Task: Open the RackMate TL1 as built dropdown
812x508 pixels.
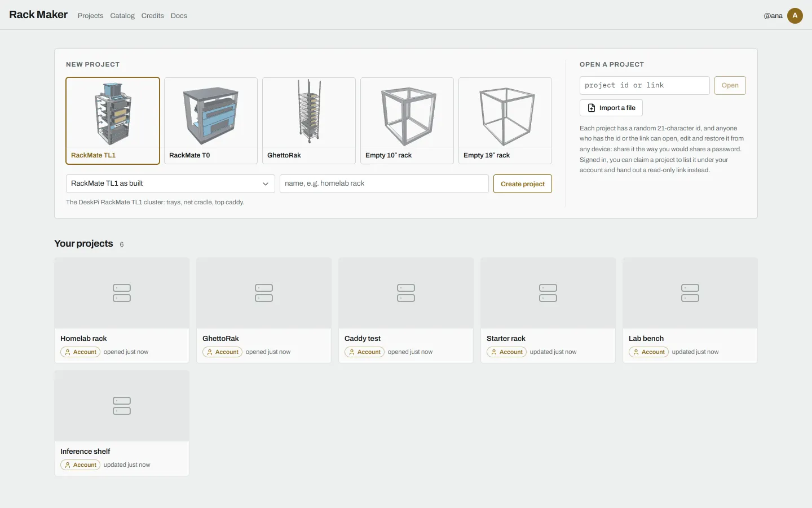Action: coord(170,183)
